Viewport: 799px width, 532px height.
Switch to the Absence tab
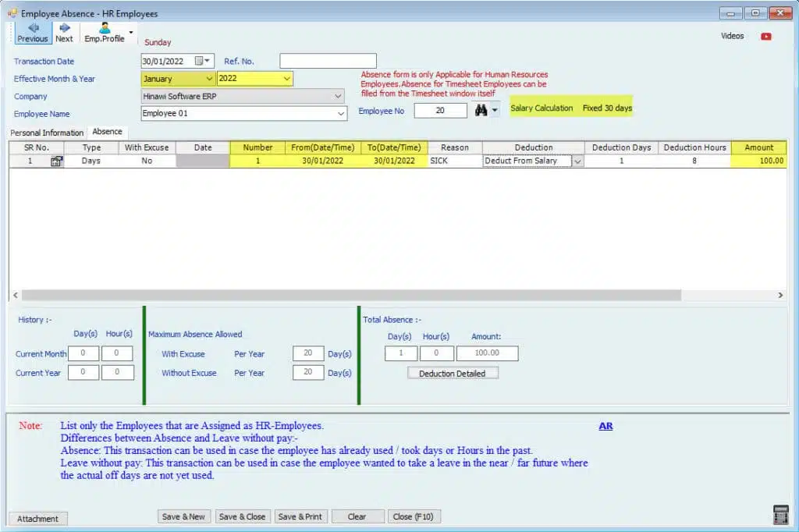click(107, 132)
